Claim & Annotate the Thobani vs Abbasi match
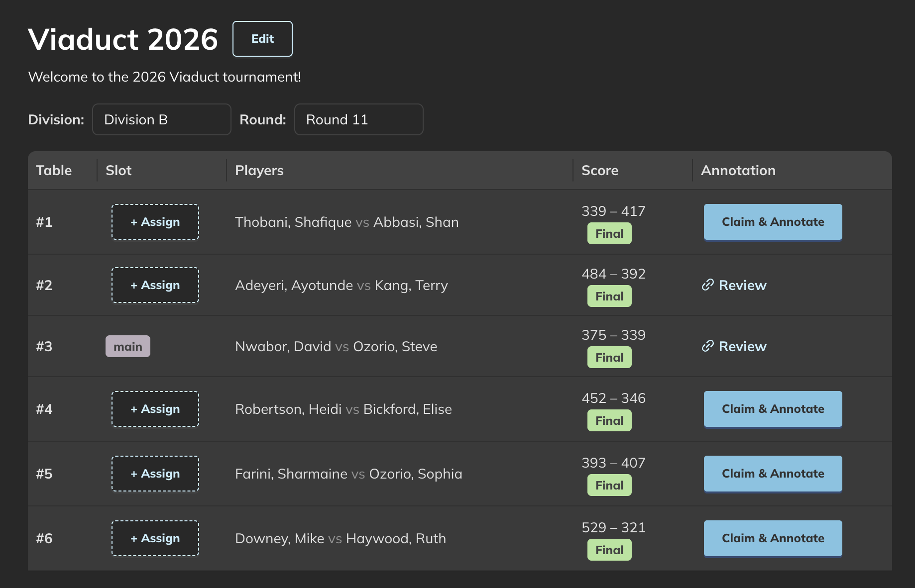 tap(772, 222)
